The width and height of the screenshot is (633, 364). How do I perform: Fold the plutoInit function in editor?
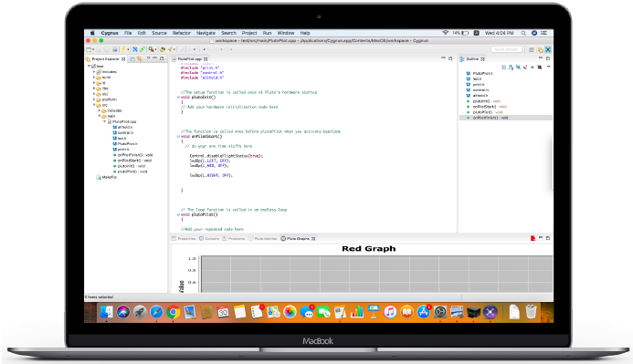(x=178, y=97)
